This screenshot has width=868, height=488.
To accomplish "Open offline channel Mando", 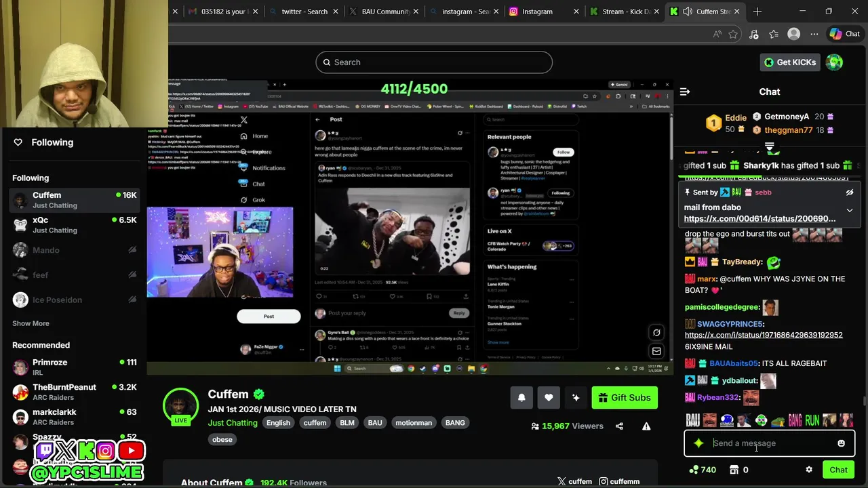I will (x=75, y=250).
